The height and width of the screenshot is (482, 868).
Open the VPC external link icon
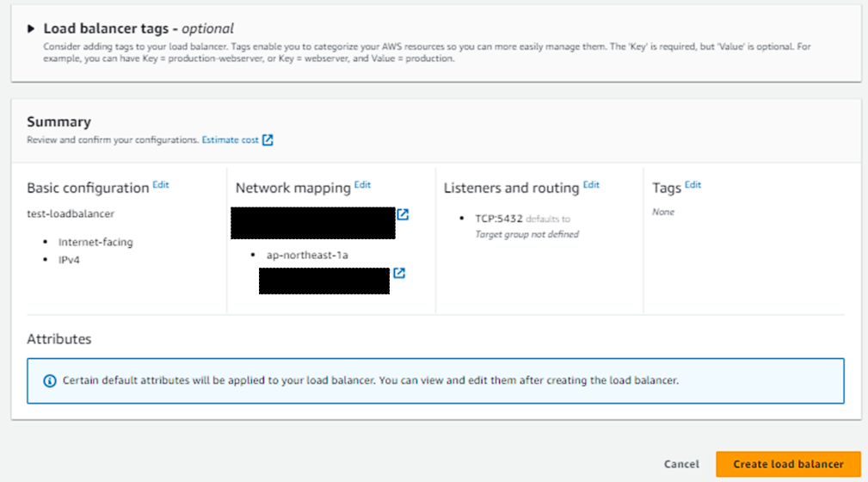pyautogui.click(x=403, y=214)
